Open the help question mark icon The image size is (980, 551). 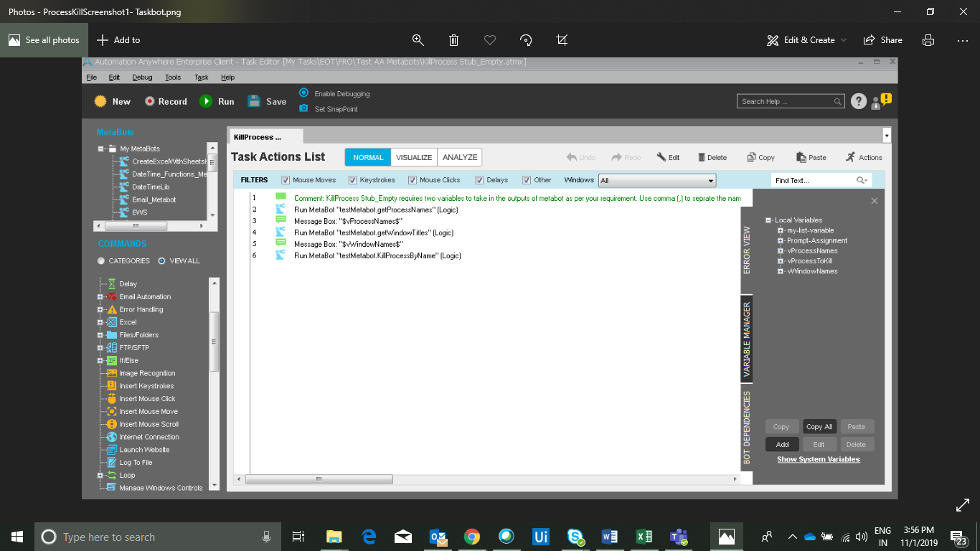[x=859, y=102]
